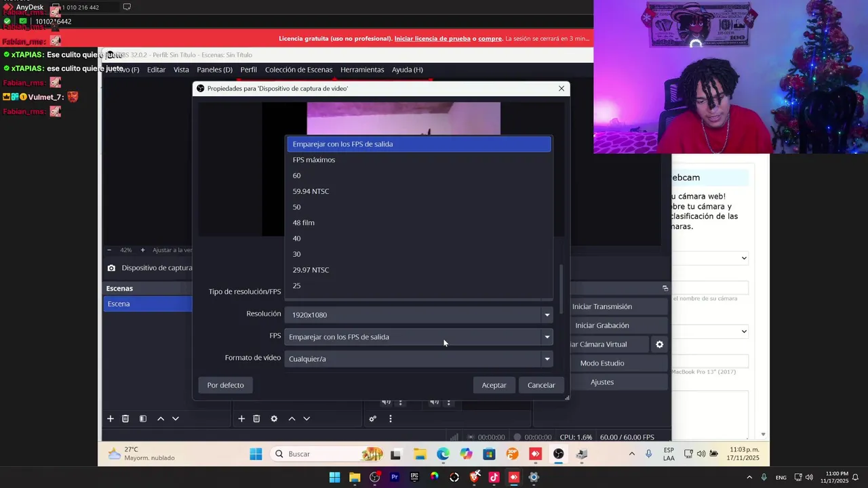Open TikTok app on local taskbar
Viewport: 868px width, 488px height.
click(x=494, y=477)
